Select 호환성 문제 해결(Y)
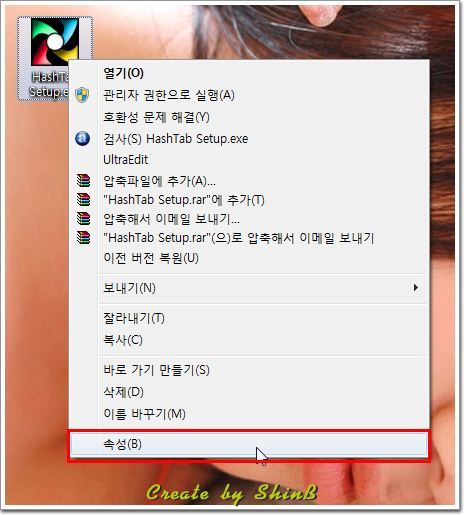The width and height of the screenshot is (464, 515). [156, 117]
